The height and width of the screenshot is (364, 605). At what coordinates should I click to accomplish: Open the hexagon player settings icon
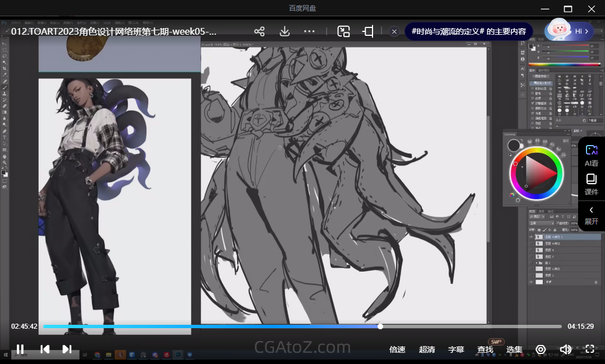(541, 349)
